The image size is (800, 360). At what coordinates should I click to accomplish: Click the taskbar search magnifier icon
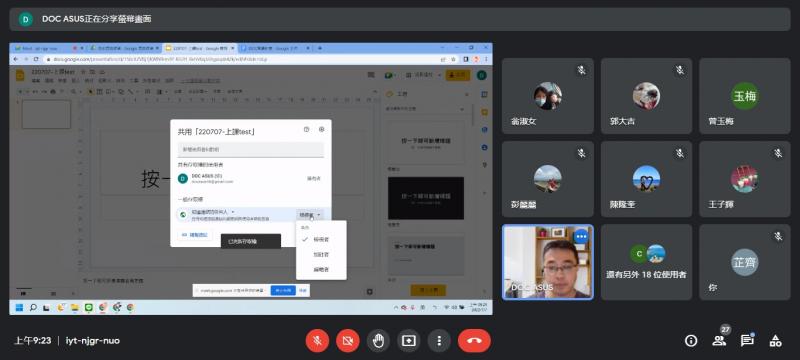(x=33, y=307)
